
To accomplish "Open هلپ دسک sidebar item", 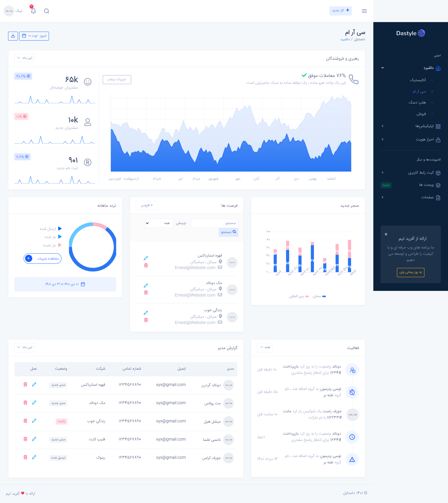I will (417, 102).
